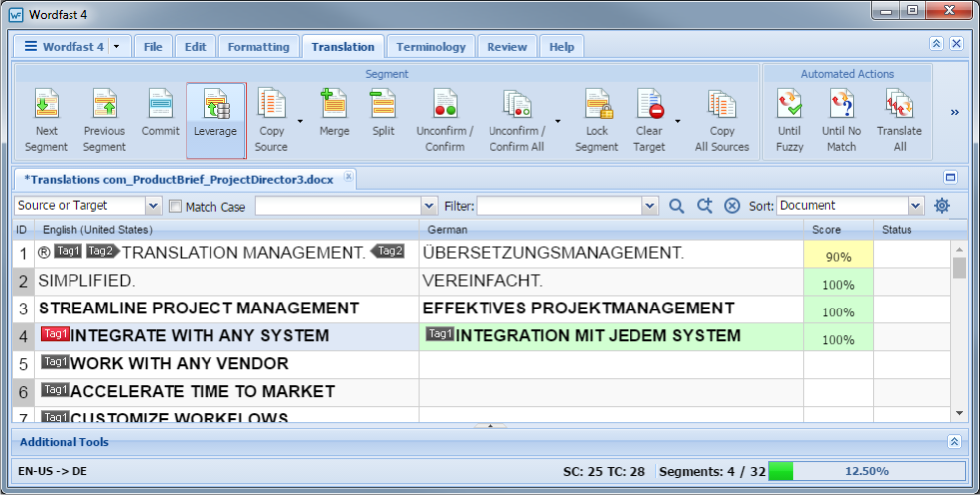Click the 90% score cell
980x495 pixels.
click(x=838, y=256)
